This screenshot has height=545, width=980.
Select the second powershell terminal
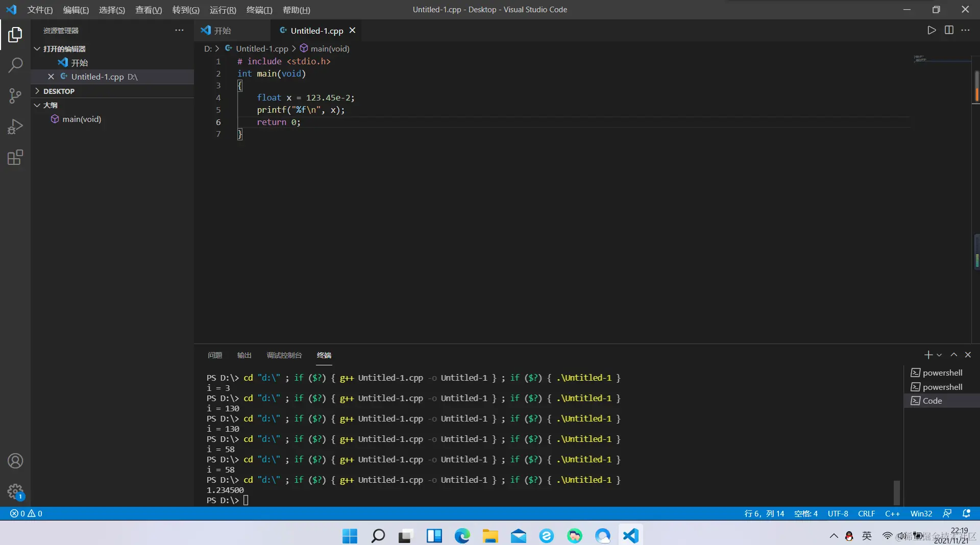[942, 387]
